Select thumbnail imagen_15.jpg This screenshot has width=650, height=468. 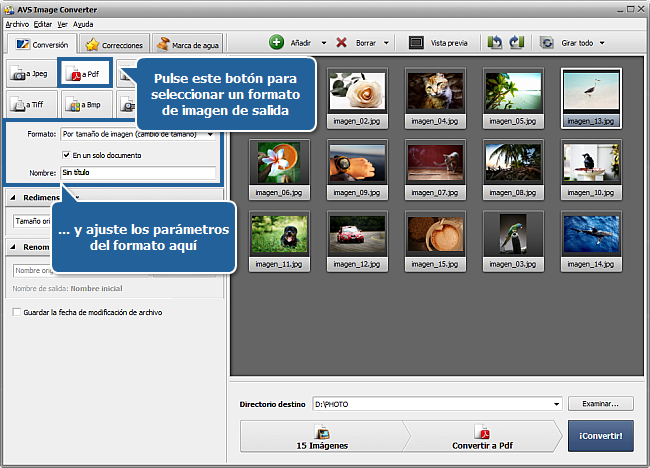tap(435, 241)
